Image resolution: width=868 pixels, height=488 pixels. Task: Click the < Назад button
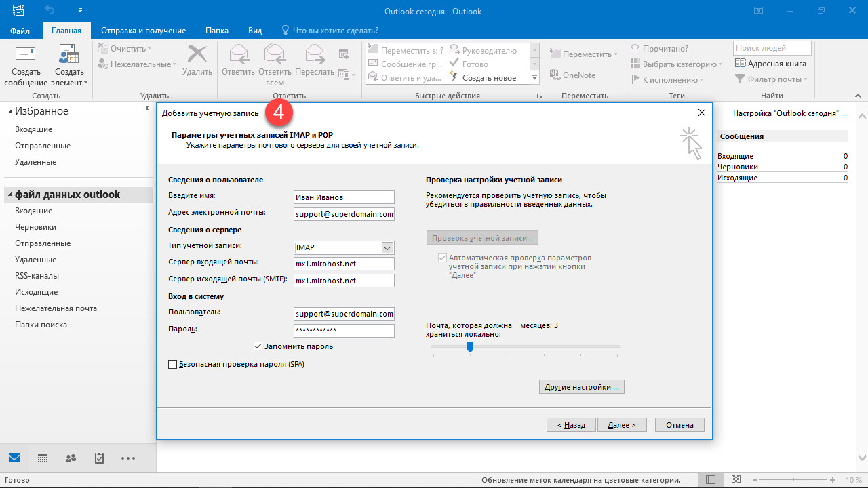pos(571,425)
